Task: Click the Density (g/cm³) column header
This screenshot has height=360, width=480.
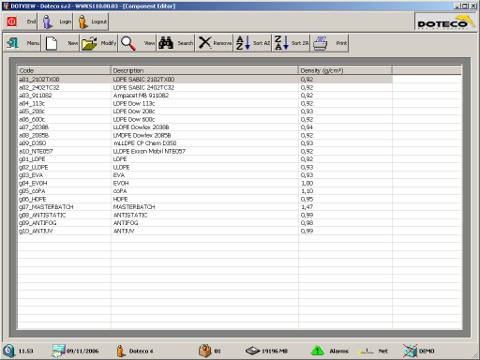Action: pos(345,70)
